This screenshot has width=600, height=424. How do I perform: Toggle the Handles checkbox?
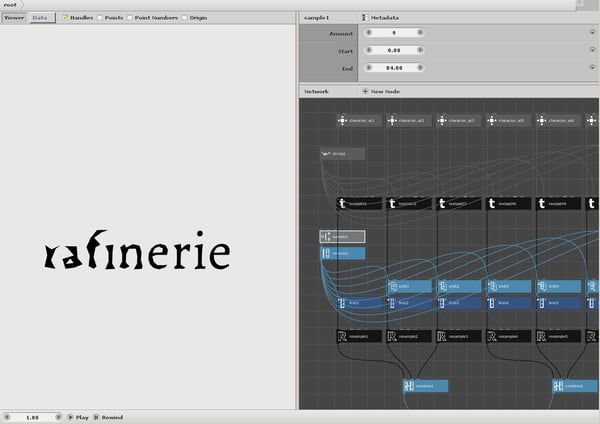click(x=65, y=18)
